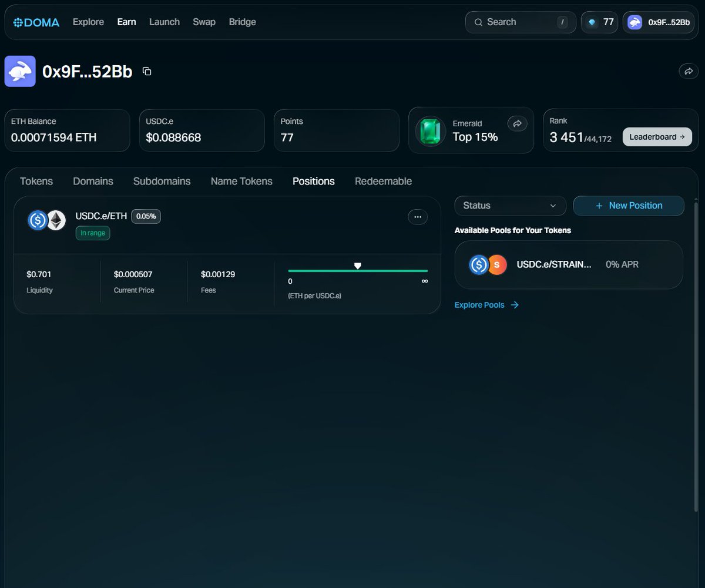Open the USDC.e/ETH position title
This screenshot has height=588, width=705.
point(101,216)
